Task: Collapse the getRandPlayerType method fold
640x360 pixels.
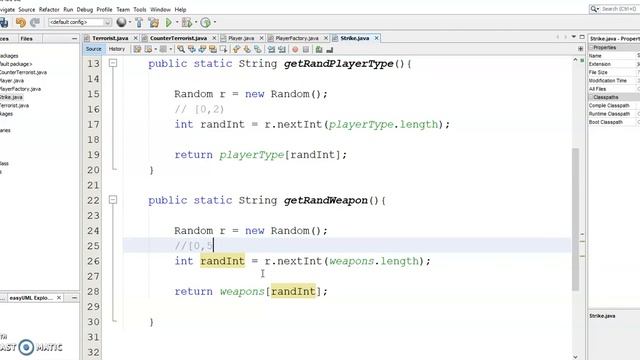Action: pos(113,63)
